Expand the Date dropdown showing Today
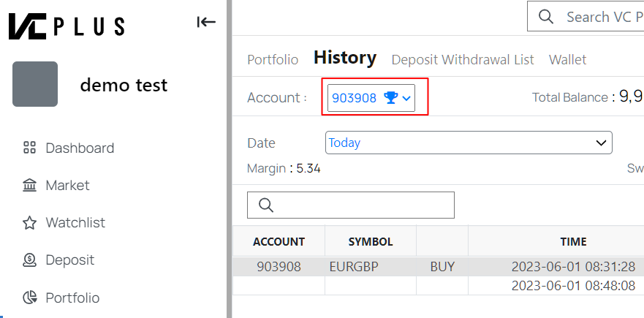Image resolution: width=644 pixels, height=318 pixels. pos(469,143)
